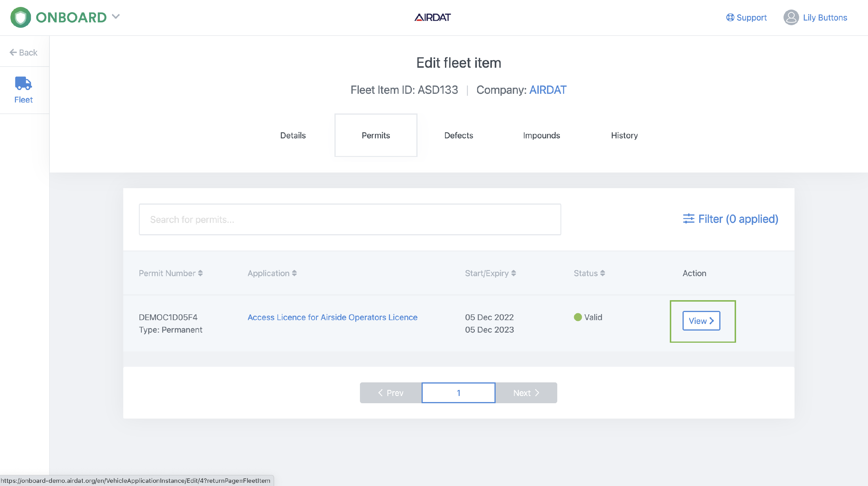
Task: Open the Fleet truck icon in sidebar
Action: tap(23, 83)
